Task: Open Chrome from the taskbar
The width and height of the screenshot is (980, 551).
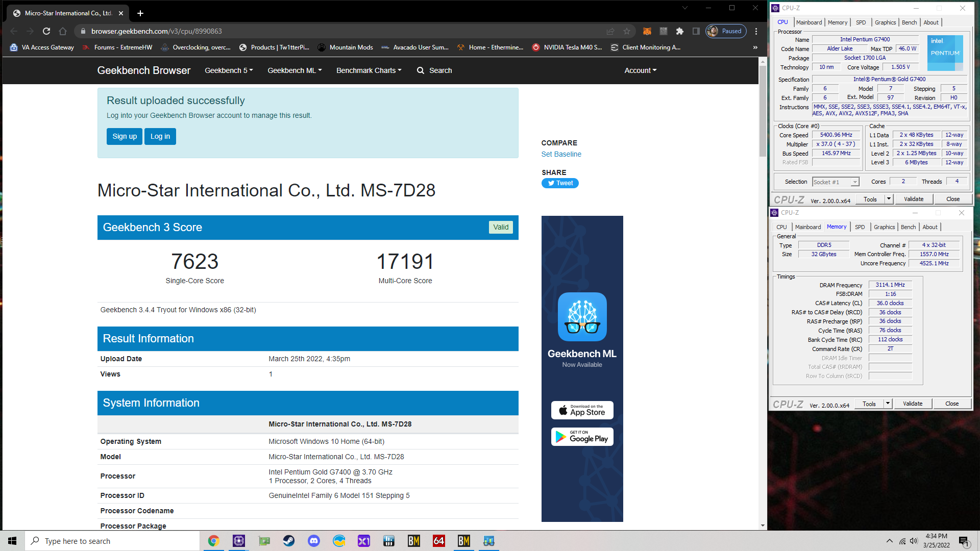Action: 213,541
